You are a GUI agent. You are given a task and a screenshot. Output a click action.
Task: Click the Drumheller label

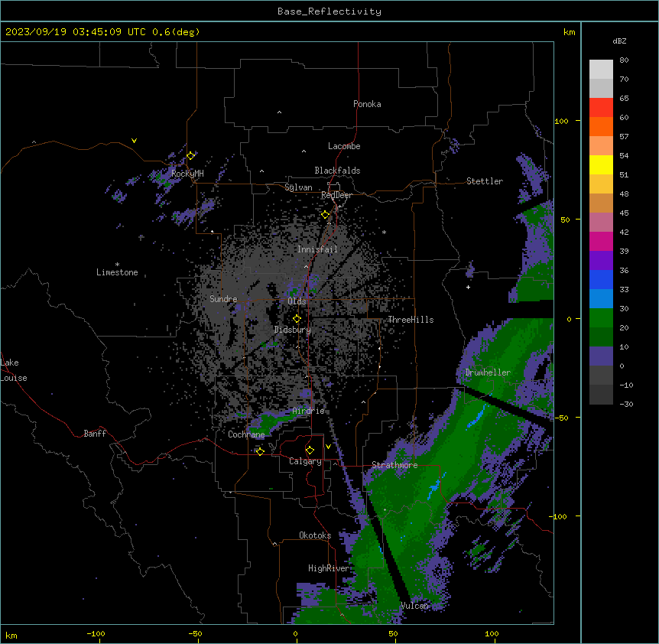[x=488, y=372]
